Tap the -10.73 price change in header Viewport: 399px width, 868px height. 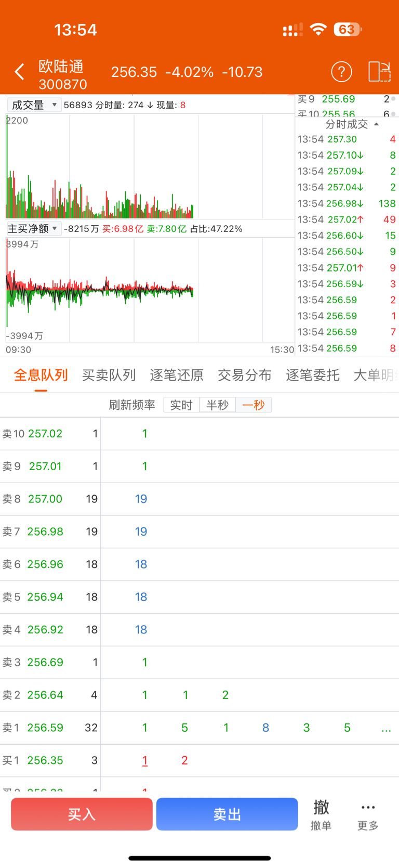click(x=242, y=72)
